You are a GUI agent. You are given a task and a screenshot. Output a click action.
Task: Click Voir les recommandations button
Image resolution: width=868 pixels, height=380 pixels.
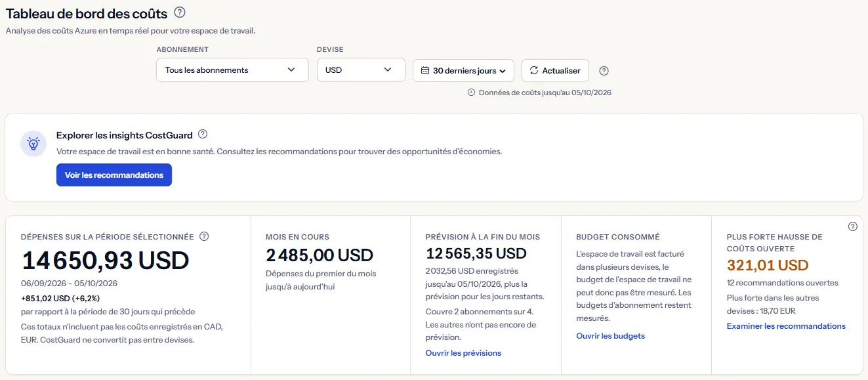click(x=114, y=175)
